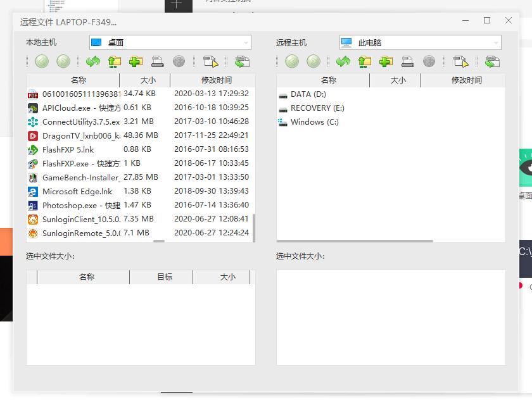Refresh the remote file list
The image size is (532, 405).
(x=343, y=61)
